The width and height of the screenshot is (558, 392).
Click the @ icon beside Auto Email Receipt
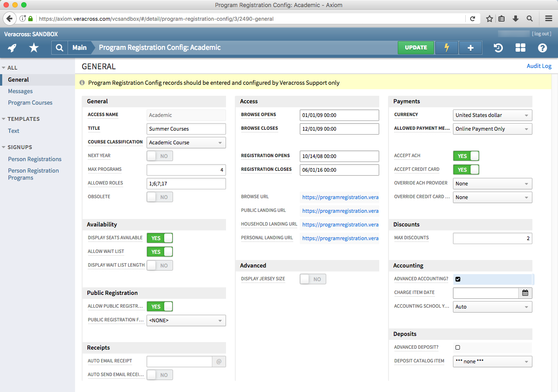pos(219,361)
